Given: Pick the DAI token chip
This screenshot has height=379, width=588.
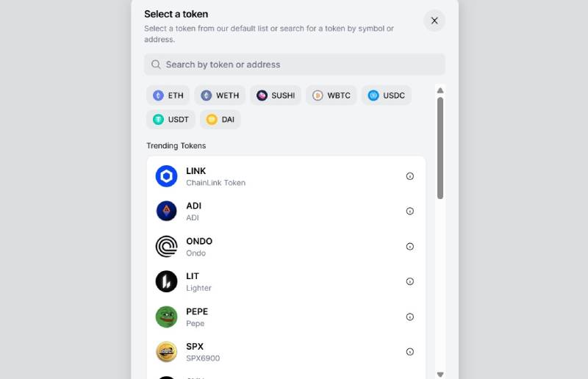Looking at the screenshot, I should [x=220, y=120].
